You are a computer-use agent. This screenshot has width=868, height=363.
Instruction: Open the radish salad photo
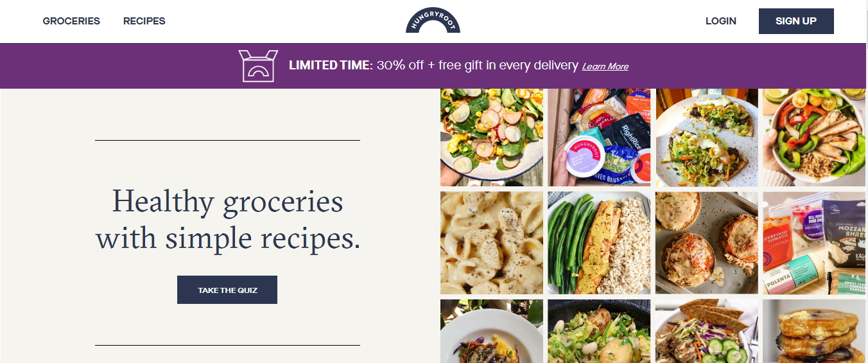tap(492, 137)
